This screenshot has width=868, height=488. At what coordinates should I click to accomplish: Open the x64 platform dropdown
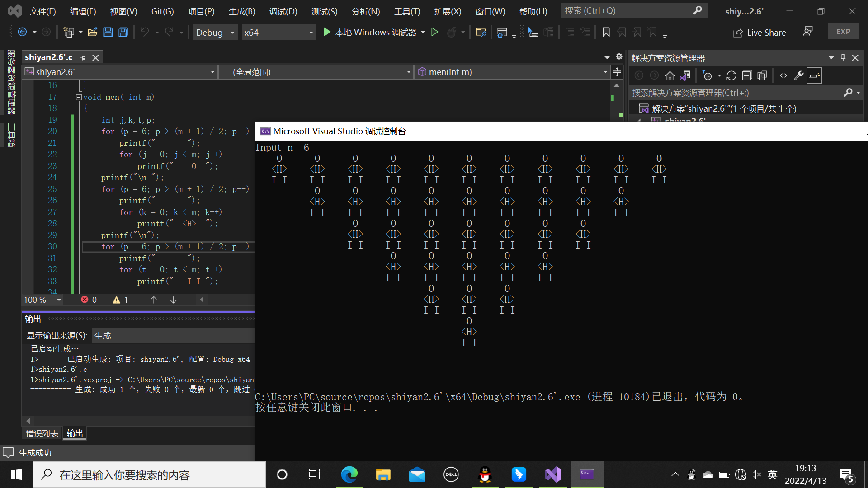(278, 33)
